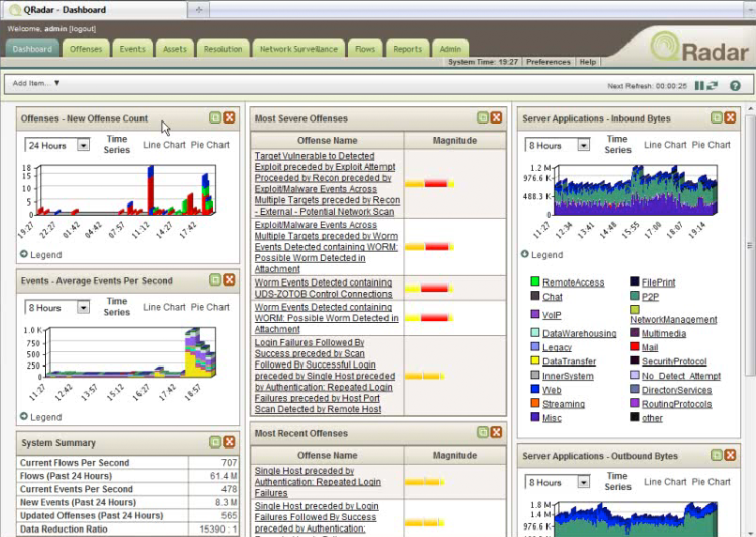Screen dimensions: 756x537
Task: Open RemoteAccess legend link
Action: (x=573, y=283)
